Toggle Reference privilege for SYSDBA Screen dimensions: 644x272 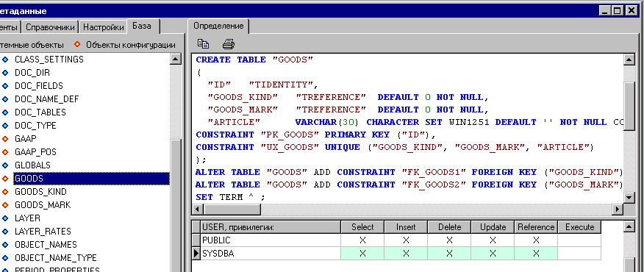coord(536,254)
